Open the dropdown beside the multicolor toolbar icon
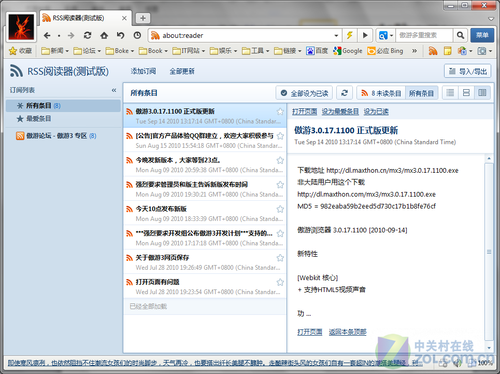This screenshot has height=374, width=500. (471, 51)
